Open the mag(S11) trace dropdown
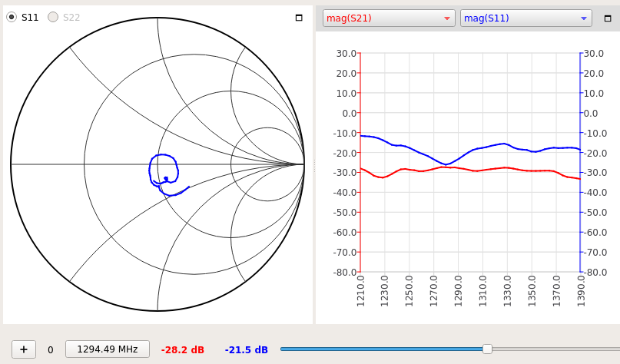The width and height of the screenshot is (620, 364). pos(526,18)
